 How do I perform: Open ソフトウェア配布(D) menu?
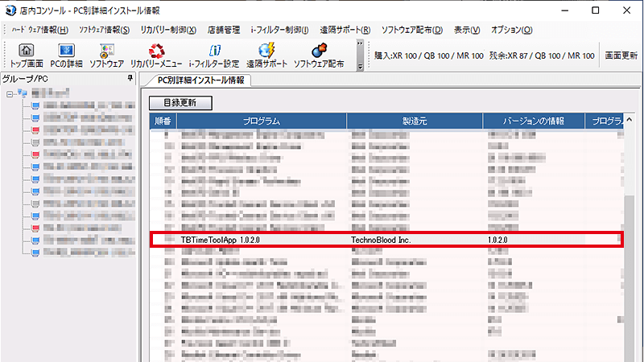412,30
